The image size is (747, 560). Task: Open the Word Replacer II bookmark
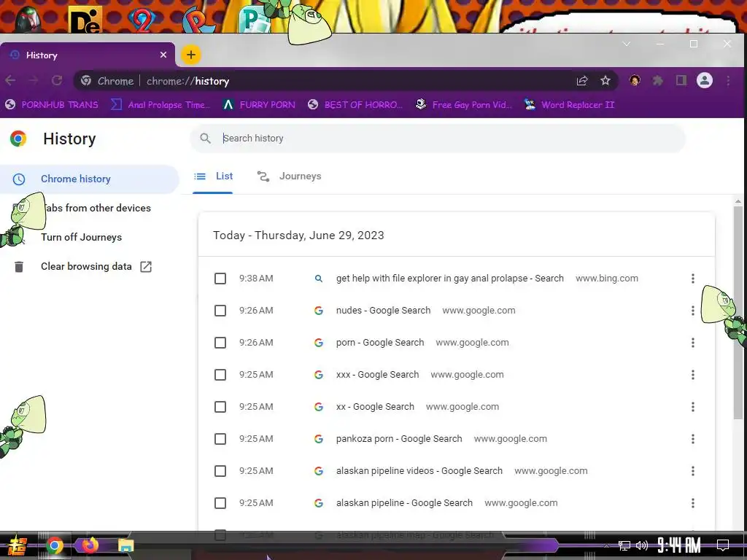click(569, 105)
